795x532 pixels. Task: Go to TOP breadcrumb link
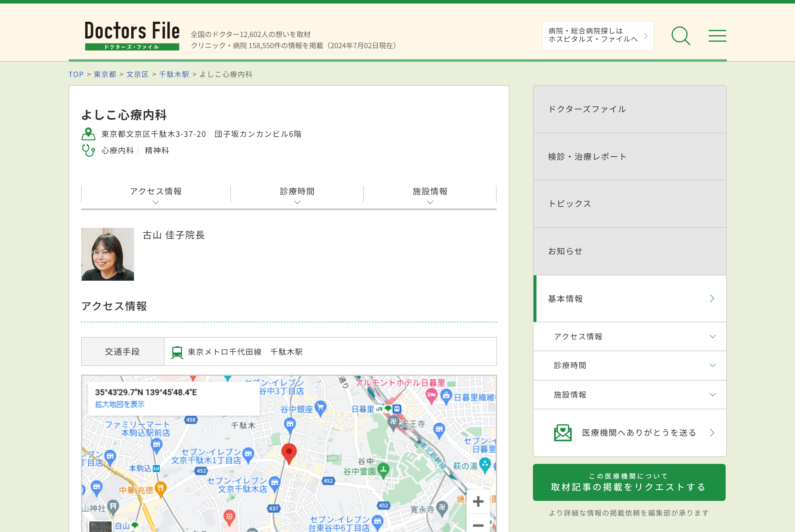click(76, 74)
